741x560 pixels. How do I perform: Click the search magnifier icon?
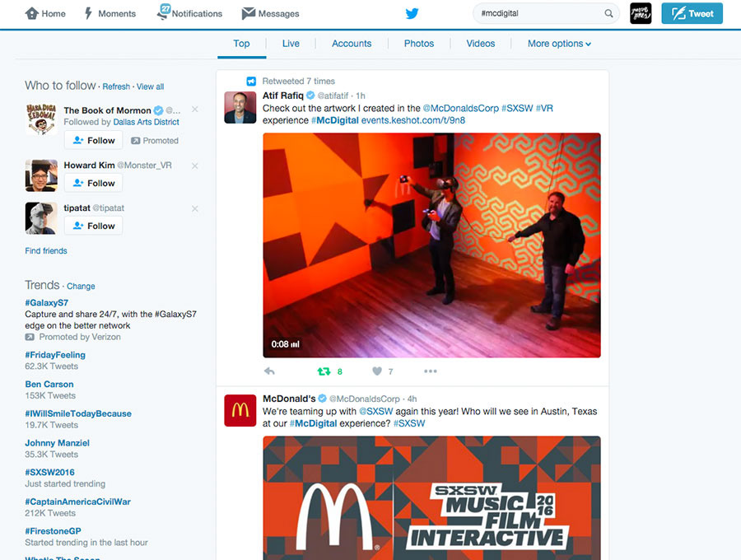608,13
